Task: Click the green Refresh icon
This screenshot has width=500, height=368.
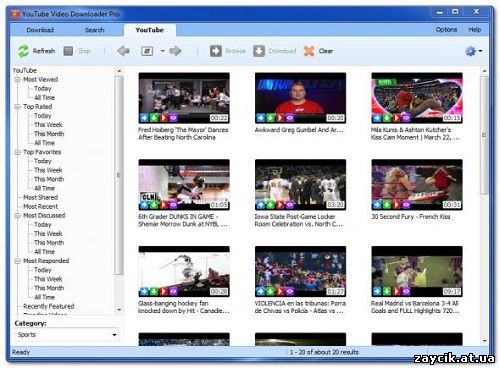Action: point(23,51)
